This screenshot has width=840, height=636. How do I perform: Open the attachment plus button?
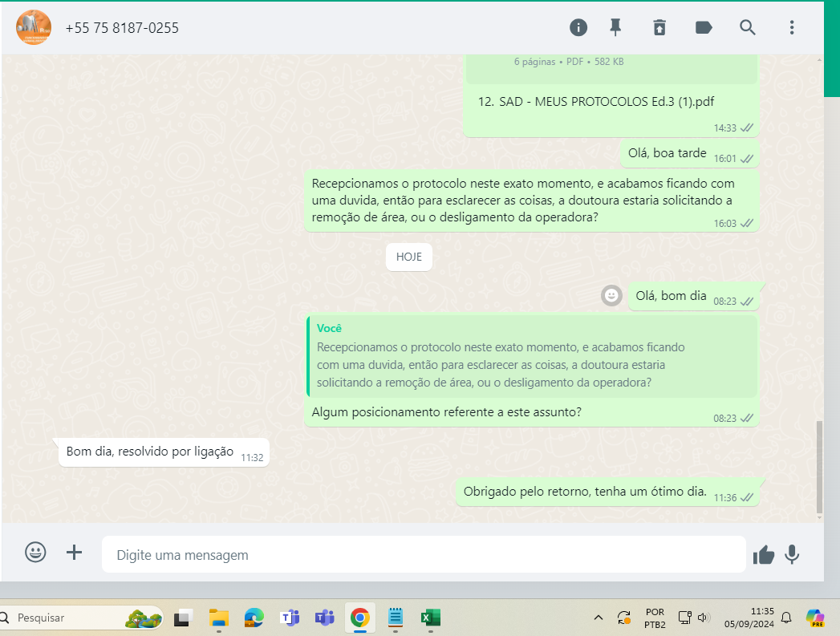click(x=74, y=552)
